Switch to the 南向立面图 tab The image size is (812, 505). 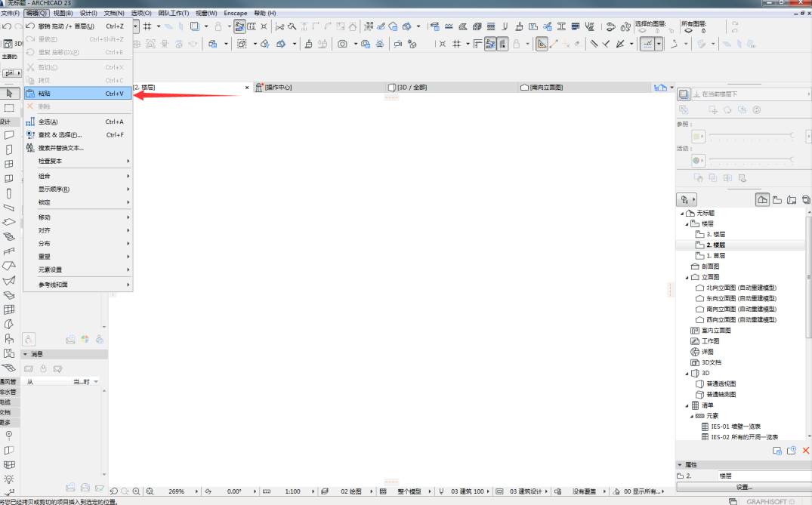584,88
